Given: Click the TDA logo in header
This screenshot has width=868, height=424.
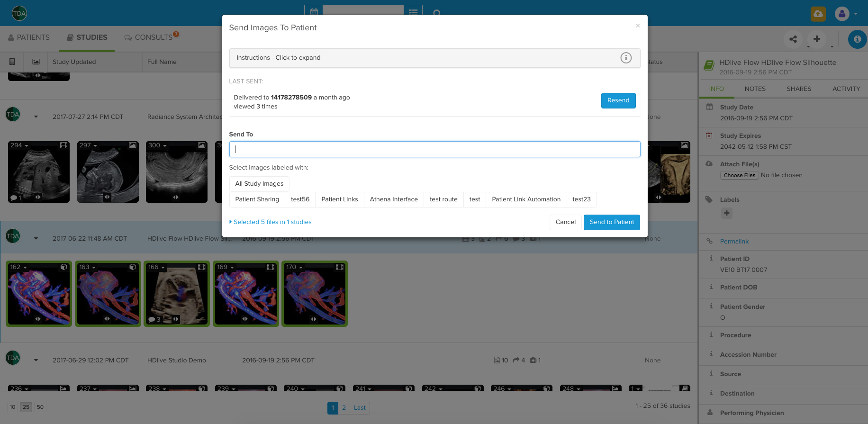Looking at the screenshot, I should click(x=19, y=13).
